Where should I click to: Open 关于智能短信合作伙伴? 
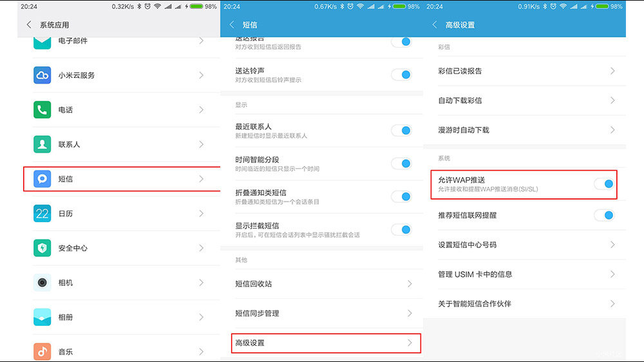[524, 303]
